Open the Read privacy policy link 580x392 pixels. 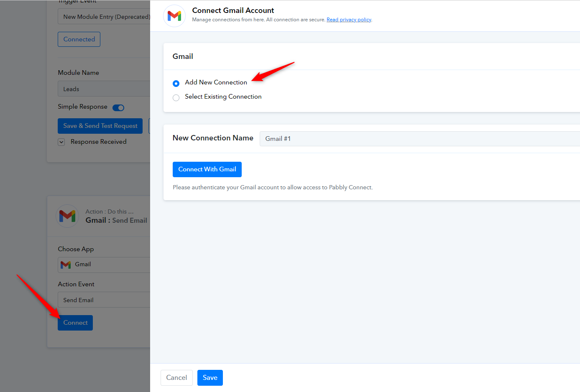pyautogui.click(x=349, y=20)
